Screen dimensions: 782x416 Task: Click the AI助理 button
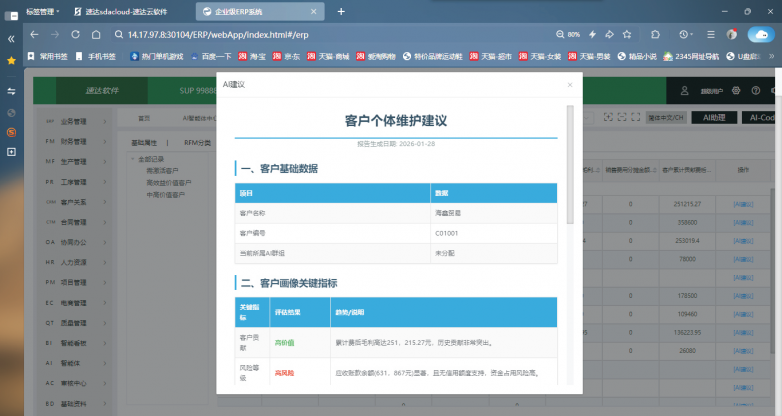pos(713,118)
